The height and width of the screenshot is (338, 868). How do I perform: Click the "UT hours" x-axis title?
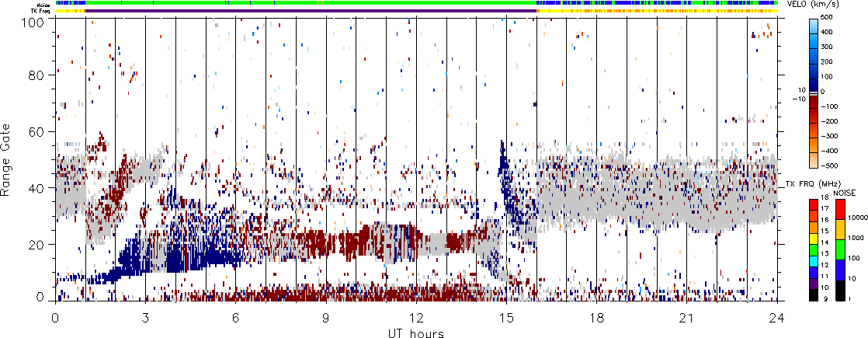point(415,333)
